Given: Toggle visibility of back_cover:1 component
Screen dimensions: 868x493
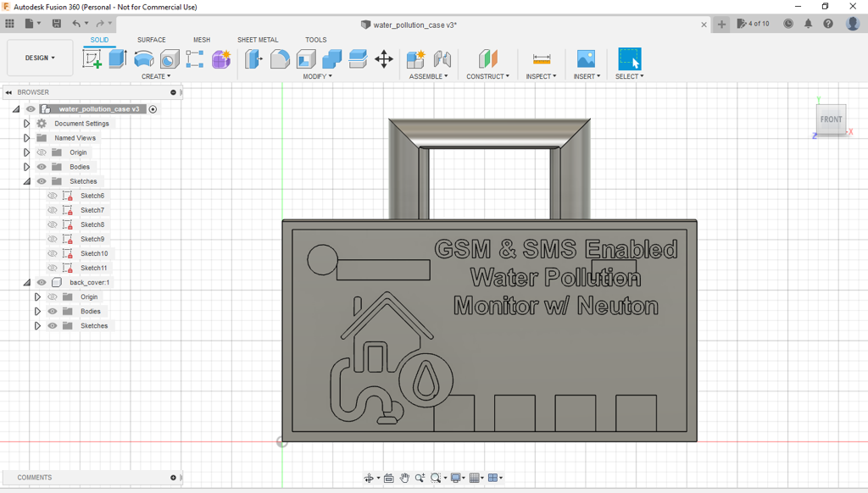Looking at the screenshot, I should tap(42, 282).
